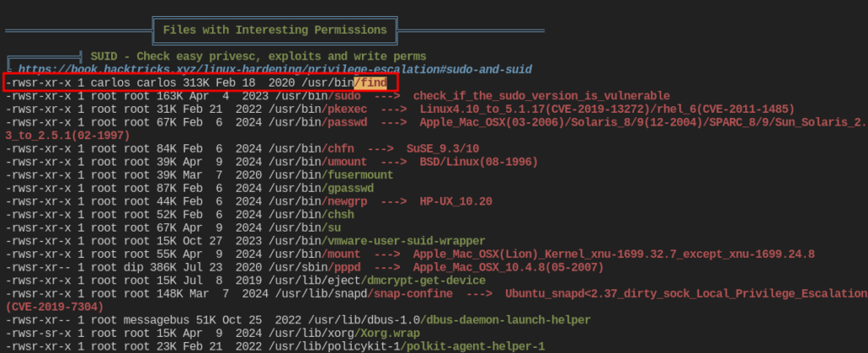
Task: Click the Files with Interesting Permissions header
Action: (x=275, y=30)
